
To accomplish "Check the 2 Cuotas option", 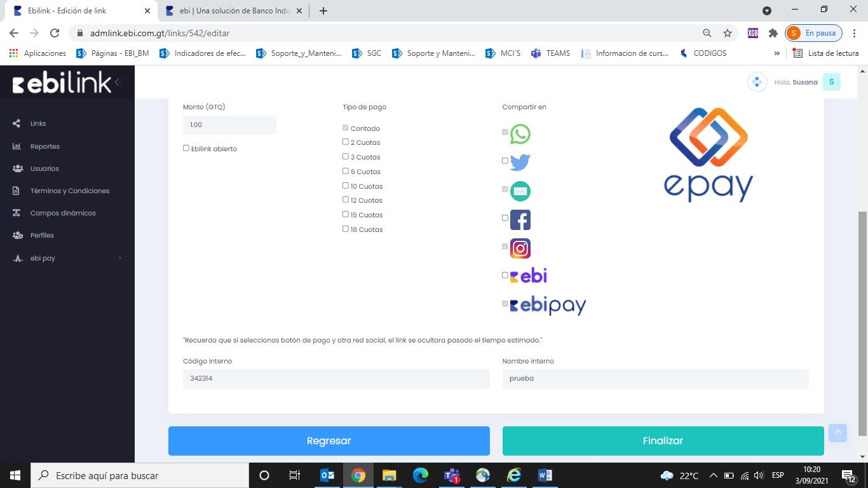I will 346,142.
